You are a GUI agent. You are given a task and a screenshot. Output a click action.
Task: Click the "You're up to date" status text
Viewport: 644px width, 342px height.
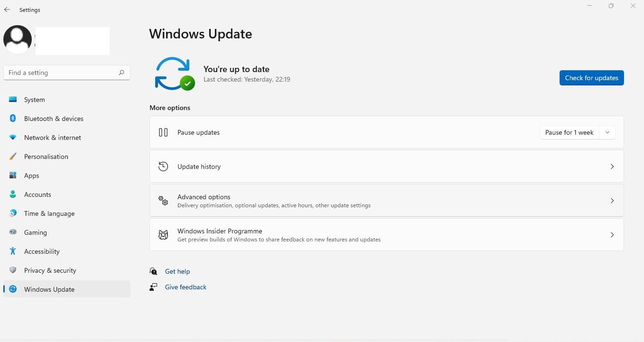pyautogui.click(x=236, y=69)
